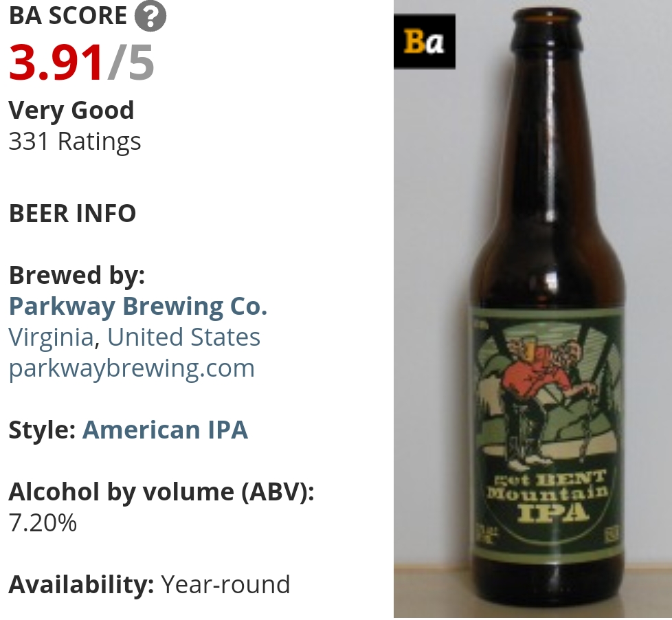Click the Availability label text
Viewport: 672px width, 620px height.
81,584
